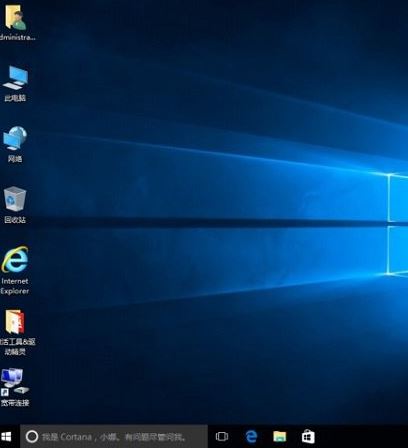Click the Cortana circle icon
This screenshot has width=408, height=448.
pyautogui.click(x=32, y=436)
